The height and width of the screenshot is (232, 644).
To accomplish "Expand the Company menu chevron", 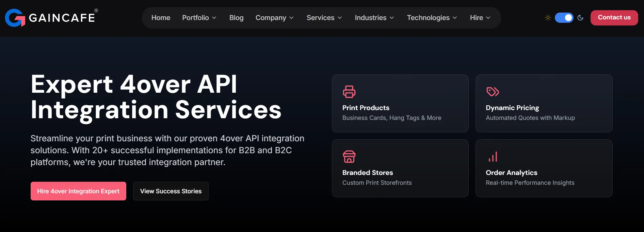I will pos(291,18).
